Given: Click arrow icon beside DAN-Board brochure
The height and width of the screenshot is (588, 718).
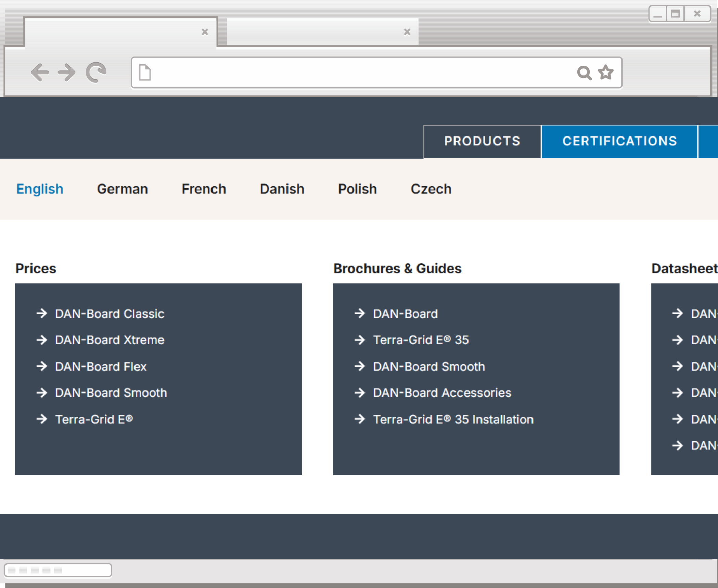Looking at the screenshot, I should click(x=360, y=313).
